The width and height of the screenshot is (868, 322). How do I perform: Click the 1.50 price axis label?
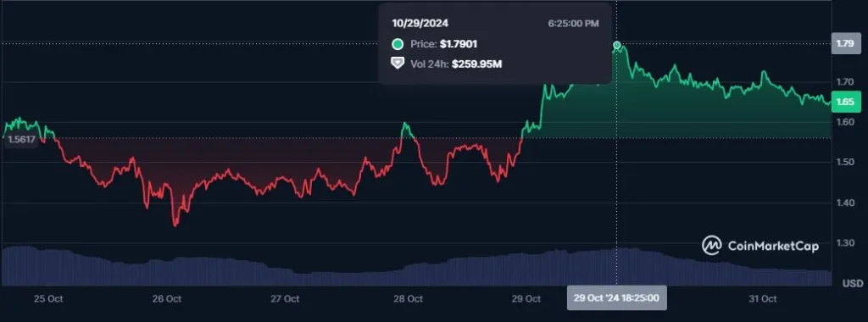click(845, 162)
